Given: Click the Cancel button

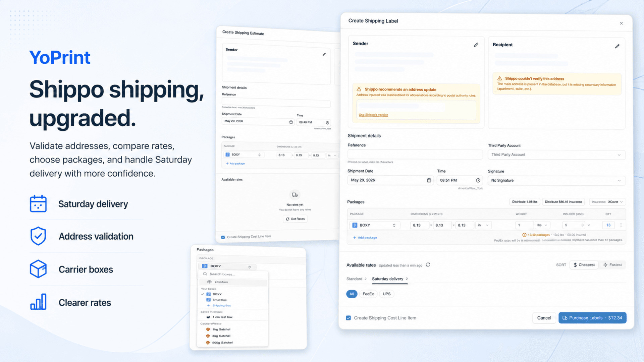Looking at the screenshot, I should pos(544,318).
